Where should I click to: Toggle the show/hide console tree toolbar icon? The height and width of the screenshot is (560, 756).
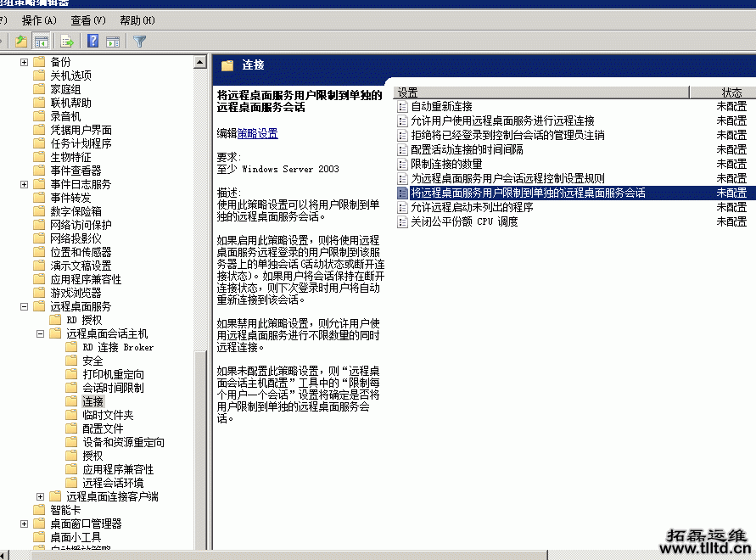[40, 40]
